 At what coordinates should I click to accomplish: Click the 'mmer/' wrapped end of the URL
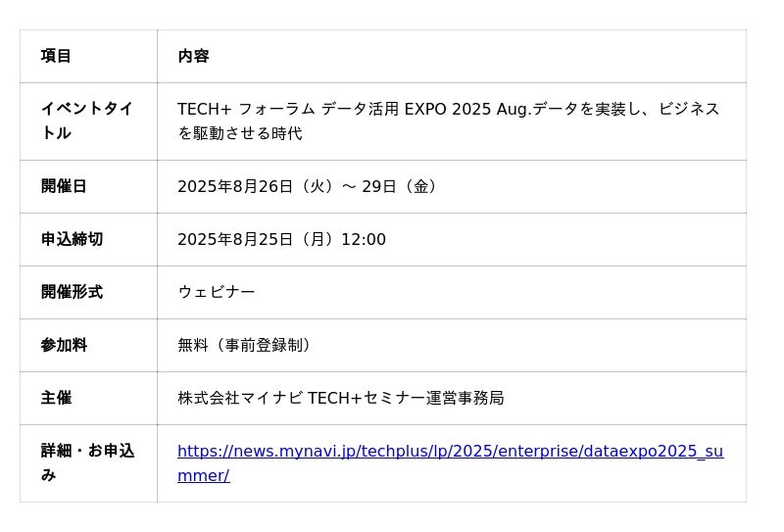[204, 475]
